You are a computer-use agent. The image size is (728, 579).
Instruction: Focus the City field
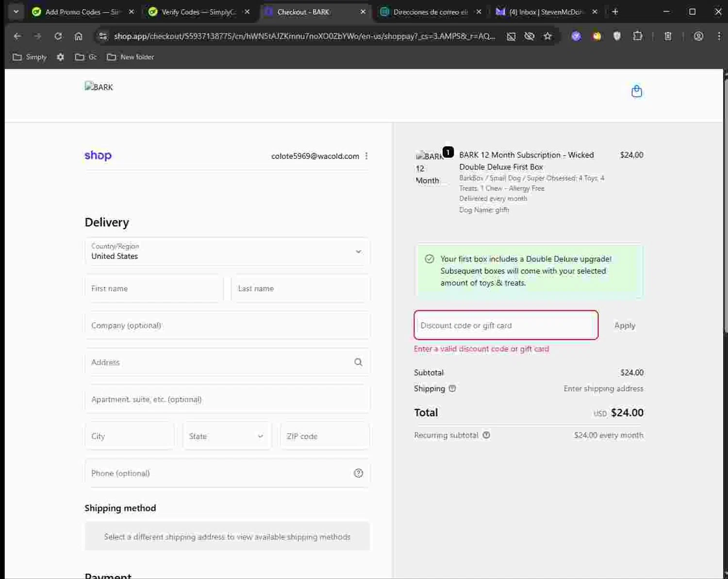130,436
